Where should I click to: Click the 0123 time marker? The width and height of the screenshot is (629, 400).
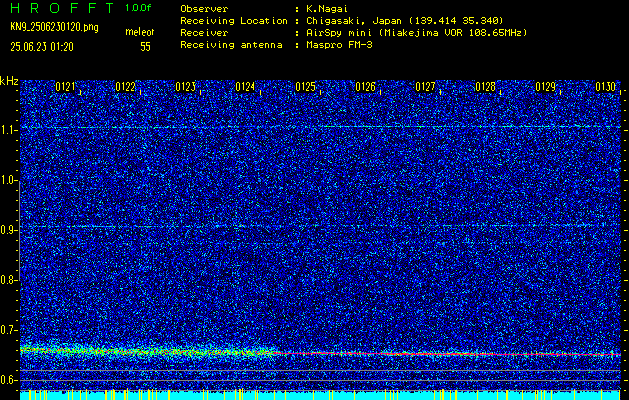pyautogui.click(x=185, y=87)
